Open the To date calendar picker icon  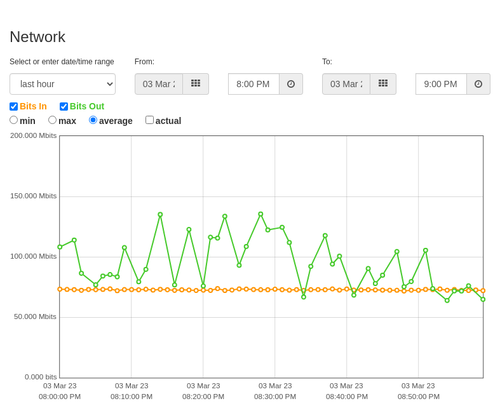click(x=383, y=84)
